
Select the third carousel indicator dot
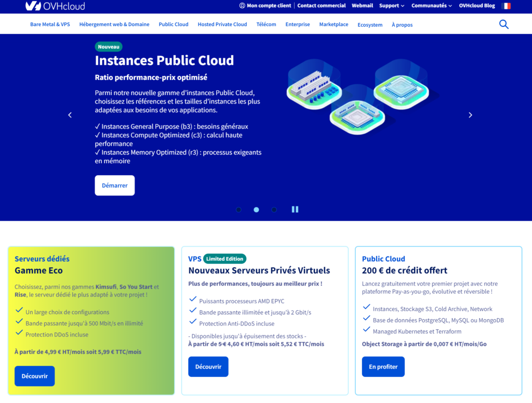coord(274,210)
